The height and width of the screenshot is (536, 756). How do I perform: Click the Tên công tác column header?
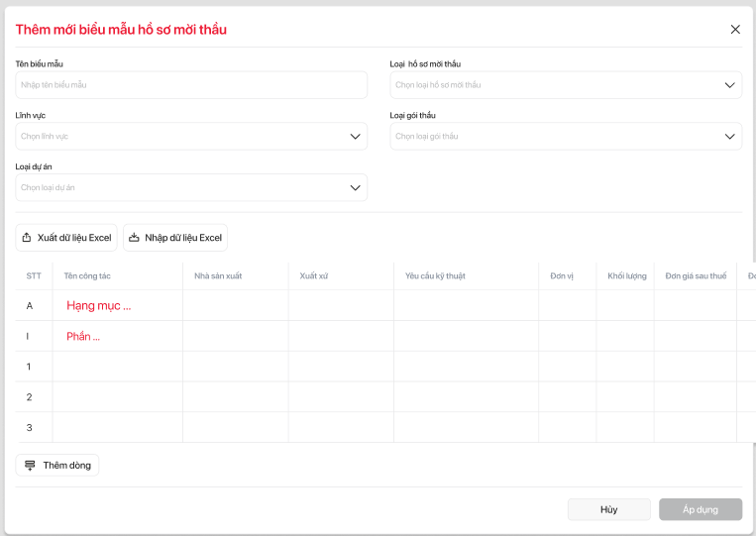[87, 275]
